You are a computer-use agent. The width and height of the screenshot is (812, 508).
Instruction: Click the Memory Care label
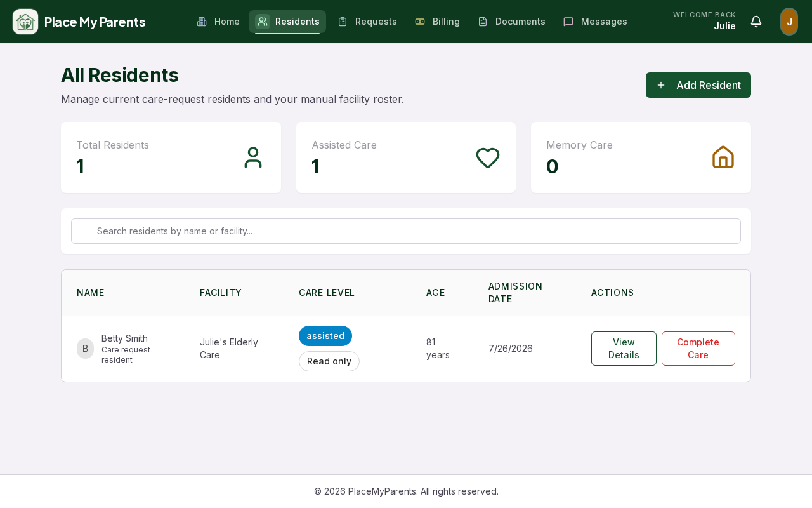tap(579, 145)
